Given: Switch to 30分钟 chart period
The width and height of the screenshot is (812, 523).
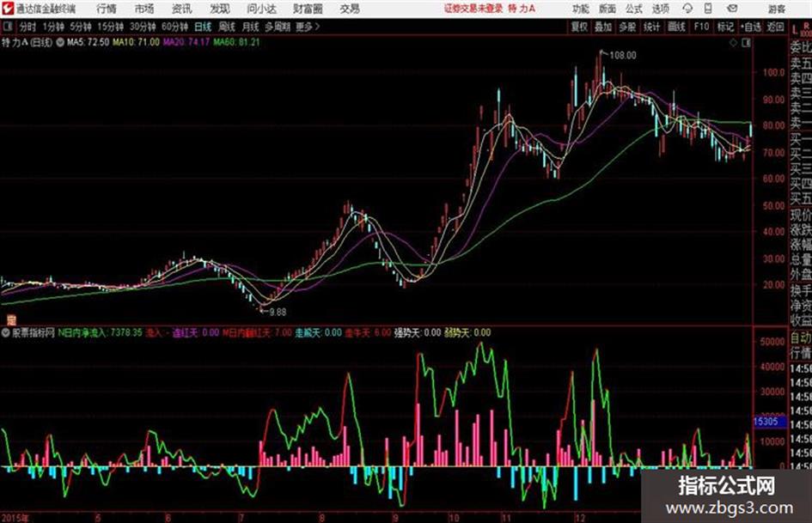Looking at the screenshot, I should 143,27.
